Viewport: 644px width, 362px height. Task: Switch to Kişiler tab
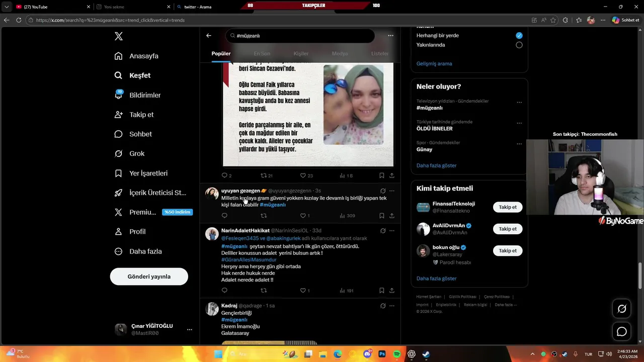[x=301, y=53]
